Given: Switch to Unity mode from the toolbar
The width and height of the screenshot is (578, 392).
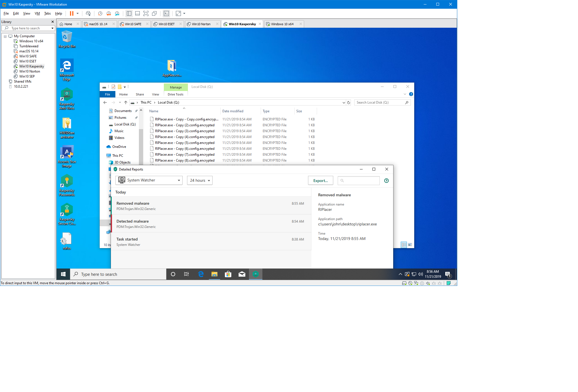Looking at the screenshot, I should [x=154, y=13].
